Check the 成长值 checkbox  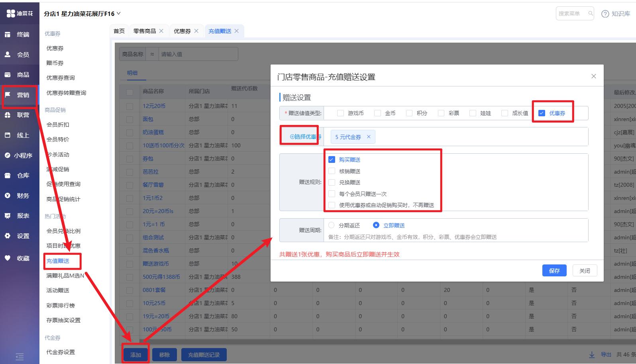pyautogui.click(x=504, y=113)
